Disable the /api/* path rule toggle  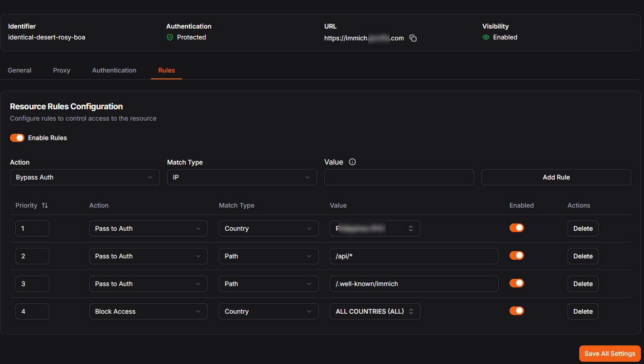click(516, 256)
